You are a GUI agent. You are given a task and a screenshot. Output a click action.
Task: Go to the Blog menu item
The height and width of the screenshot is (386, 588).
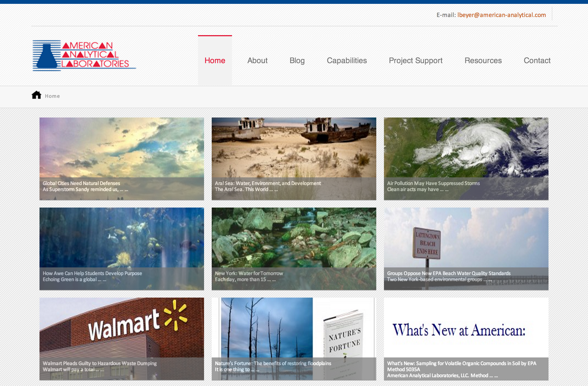pos(297,60)
